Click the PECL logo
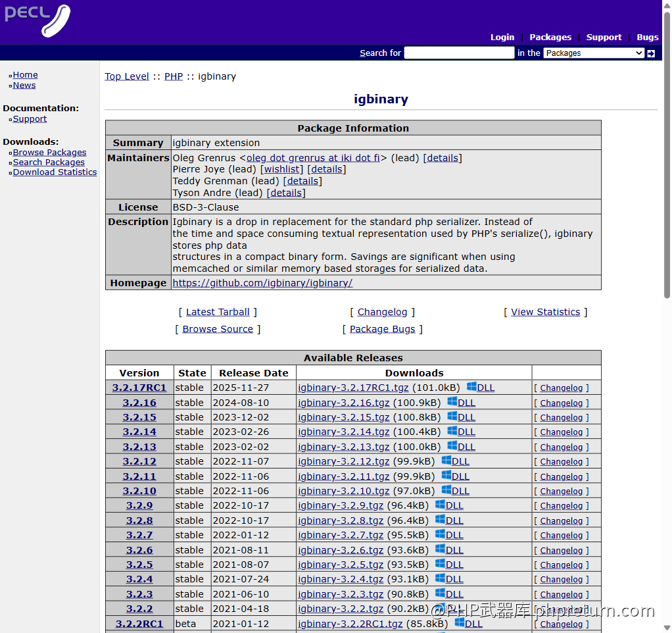The height and width of the screenshot is (633, 672). [x=37, y=20]
